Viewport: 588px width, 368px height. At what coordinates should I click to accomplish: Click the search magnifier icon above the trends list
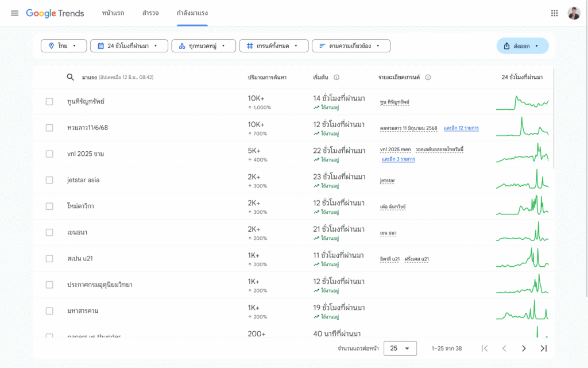click(70, 77)
